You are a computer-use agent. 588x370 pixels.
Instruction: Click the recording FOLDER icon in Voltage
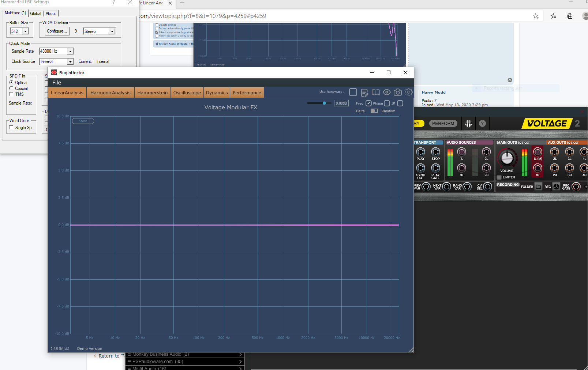click(538, 187)
